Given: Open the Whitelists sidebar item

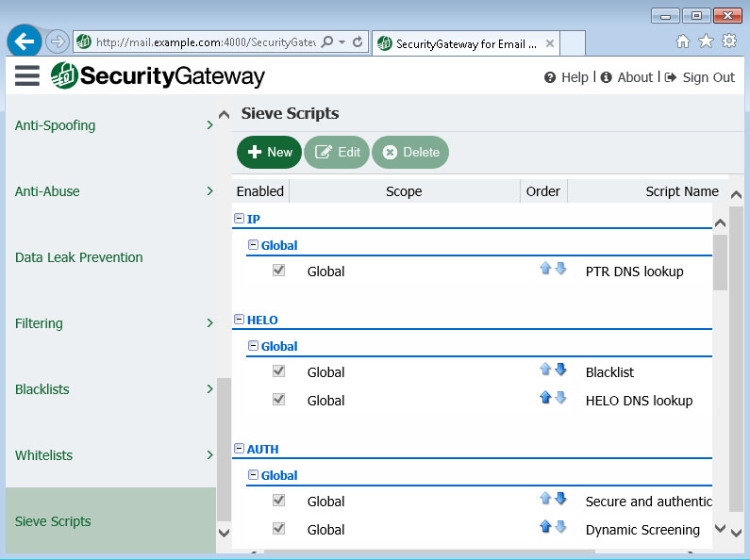Looking at the screenshot, I should [43, 454].
